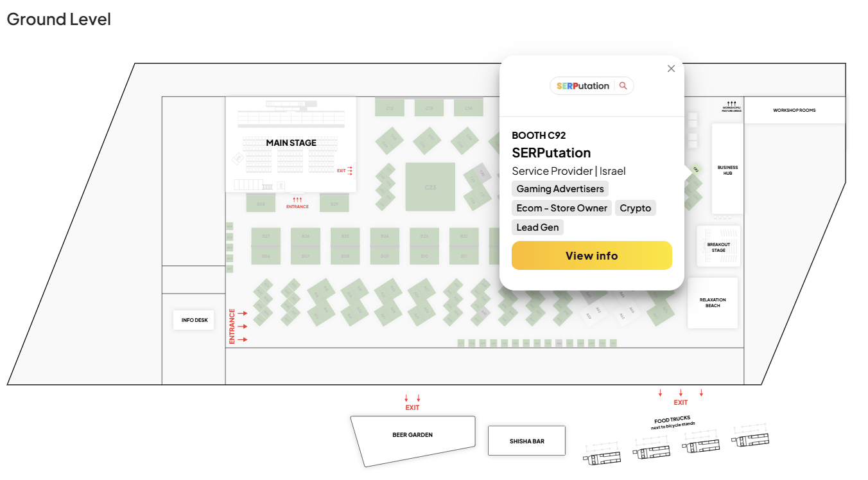
Task: Select booth C14 on the map
Action: coord(468,107)
